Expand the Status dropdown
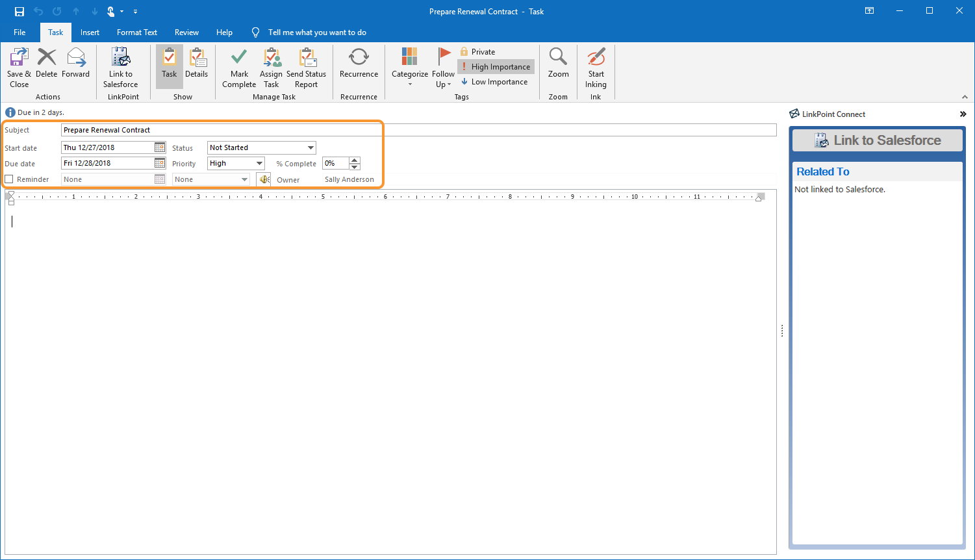The height and width of the screenshot is (560, 975). (x=310, y=148)
